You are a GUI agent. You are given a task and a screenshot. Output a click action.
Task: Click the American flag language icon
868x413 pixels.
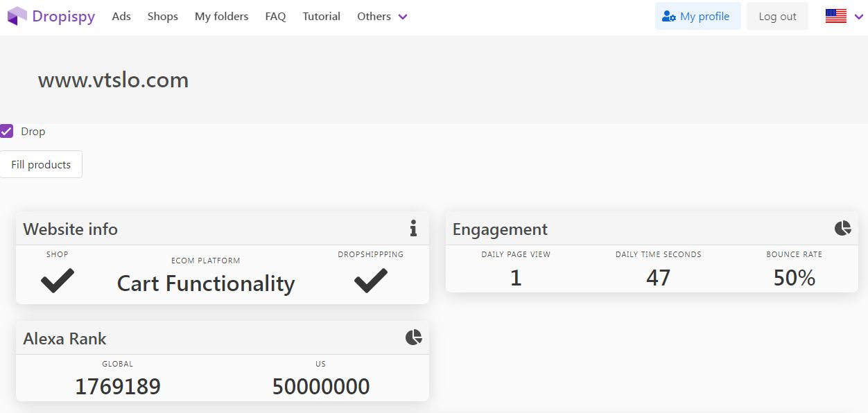pyautogui.click(x=836, y=15)
